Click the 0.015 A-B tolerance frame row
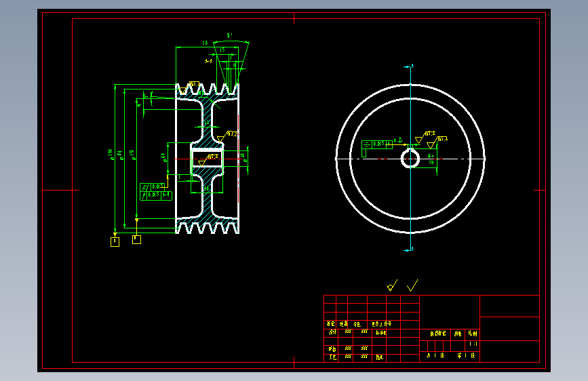 [156, 196]
